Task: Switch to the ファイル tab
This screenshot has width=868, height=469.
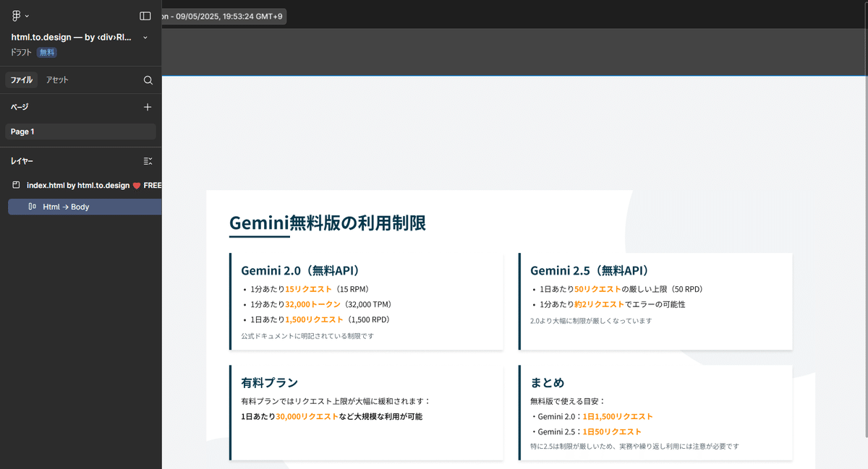Action: pos(21,79)
